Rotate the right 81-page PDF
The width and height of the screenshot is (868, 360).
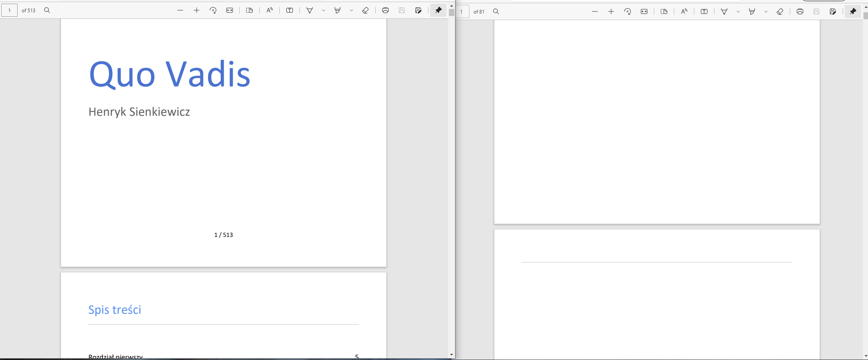click(x=628, y=11)
